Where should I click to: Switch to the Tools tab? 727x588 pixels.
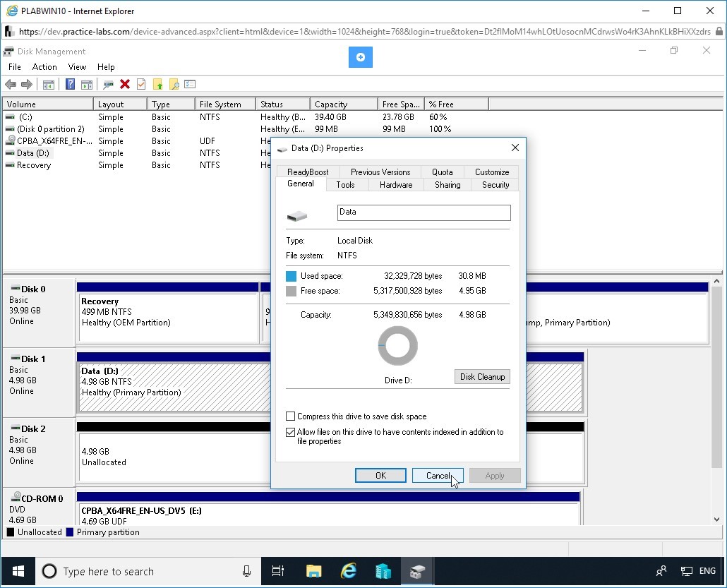345,184
